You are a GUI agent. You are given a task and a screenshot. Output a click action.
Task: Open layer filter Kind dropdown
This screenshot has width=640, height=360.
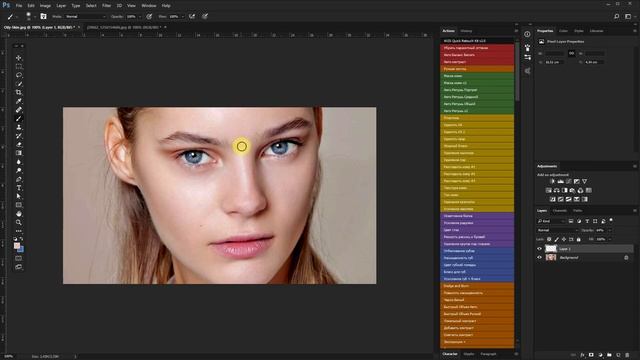point(551,221)
